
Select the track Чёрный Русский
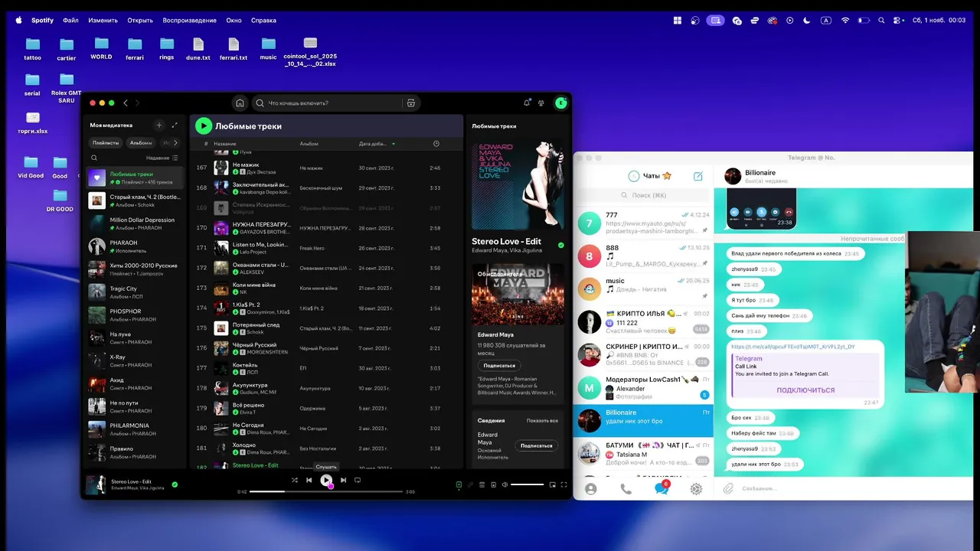[327, 348]
